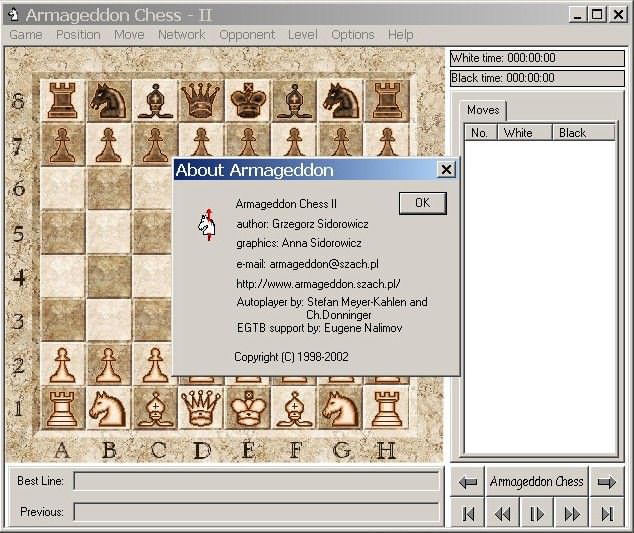Click the White time display

point(537,58)
